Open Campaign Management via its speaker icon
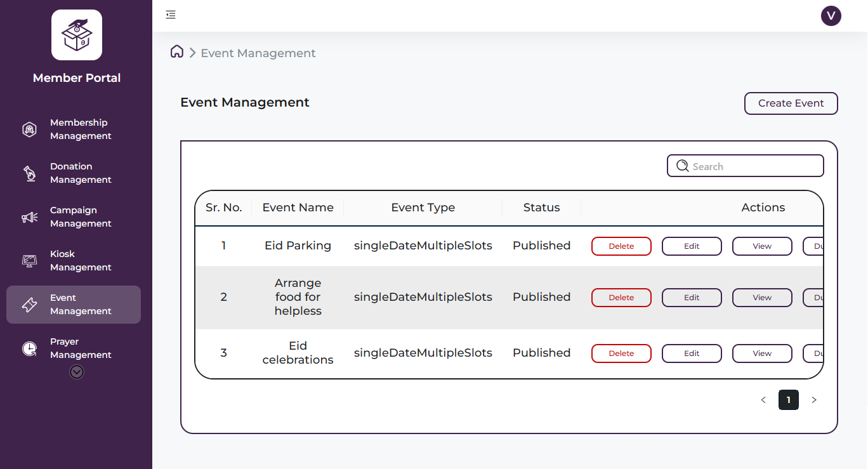The height and width of the screenshot is (469, 868). coord(29,216)
